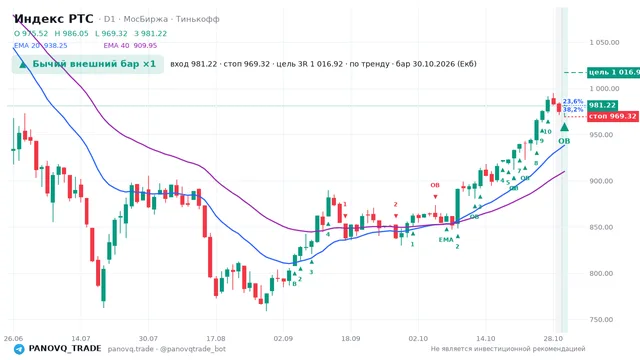
Task: Click the 17.08 date axis label
Action: click(216, 338)
